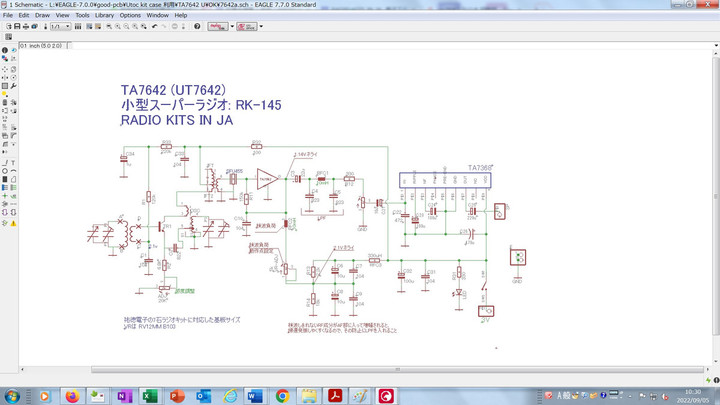This screenshot has height=405, width=720.
Task: Click the Undo arrow icon
Action: (x=153, y=26)
